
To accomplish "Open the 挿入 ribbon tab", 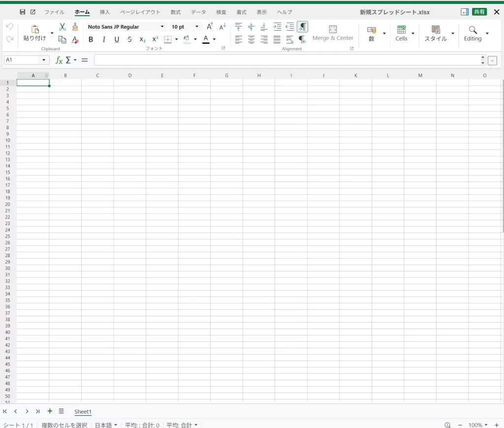I will point(105,12).
